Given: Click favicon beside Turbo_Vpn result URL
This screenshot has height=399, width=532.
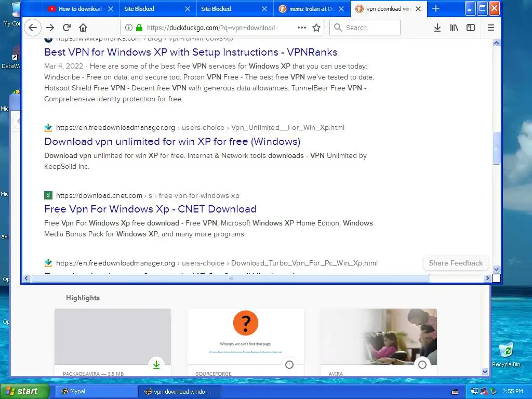Looking at the screenshot, I should coord(48,263).
